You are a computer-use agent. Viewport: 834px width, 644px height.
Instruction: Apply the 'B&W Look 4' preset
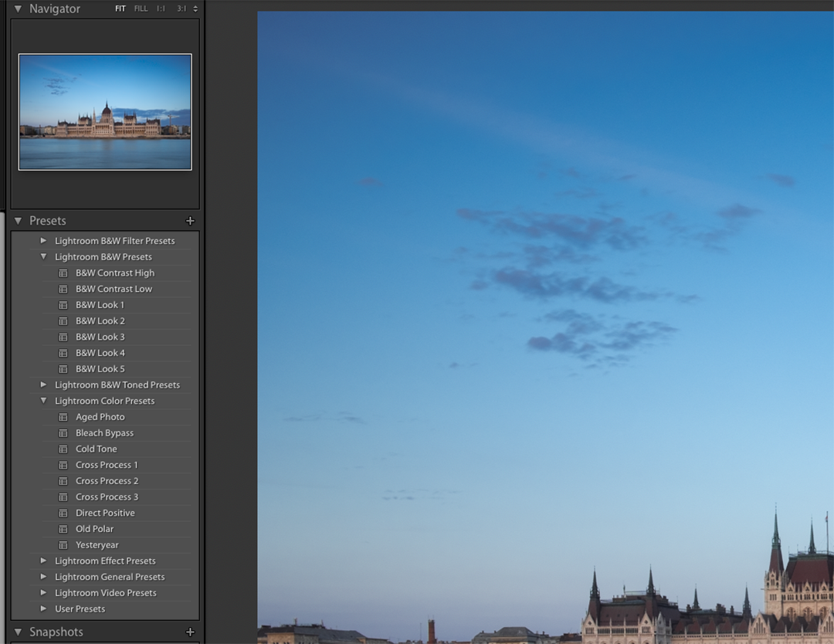point(100,353)
